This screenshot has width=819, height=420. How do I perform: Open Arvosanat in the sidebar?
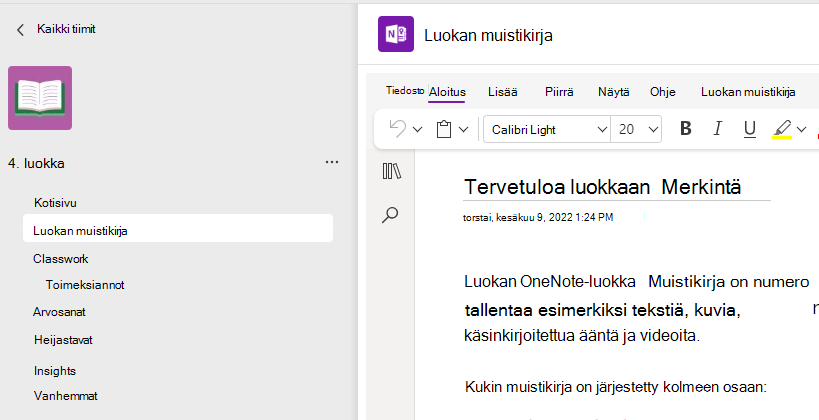tap(59, 312)
